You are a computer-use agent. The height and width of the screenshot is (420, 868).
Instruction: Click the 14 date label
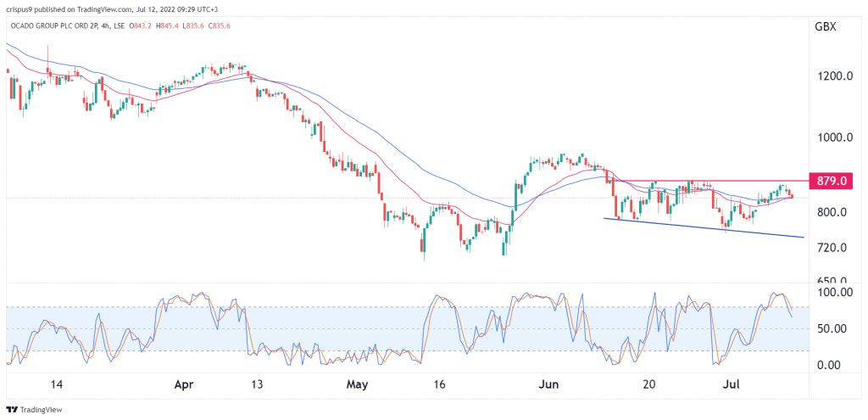[x=58, y=384]
